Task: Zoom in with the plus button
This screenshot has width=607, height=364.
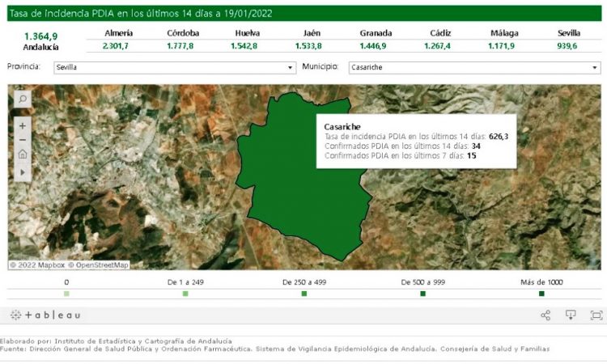Action: [22, 125]
